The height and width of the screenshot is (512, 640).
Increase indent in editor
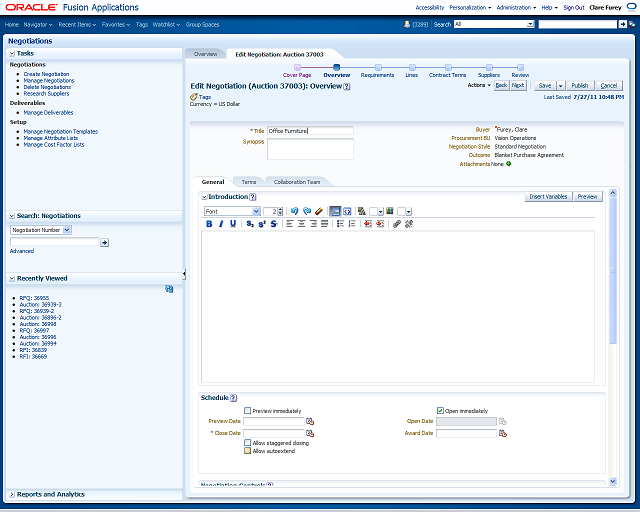(x=380, y=224)
